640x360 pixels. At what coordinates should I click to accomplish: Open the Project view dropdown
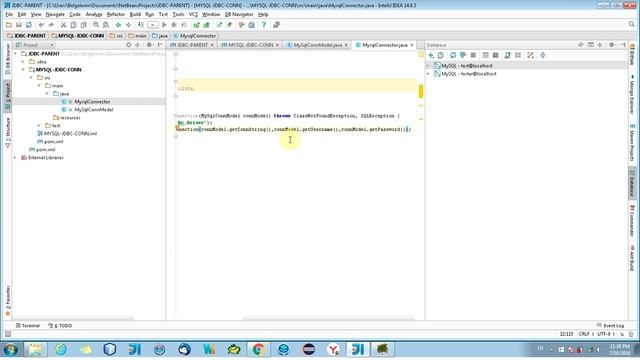[34, 45]
